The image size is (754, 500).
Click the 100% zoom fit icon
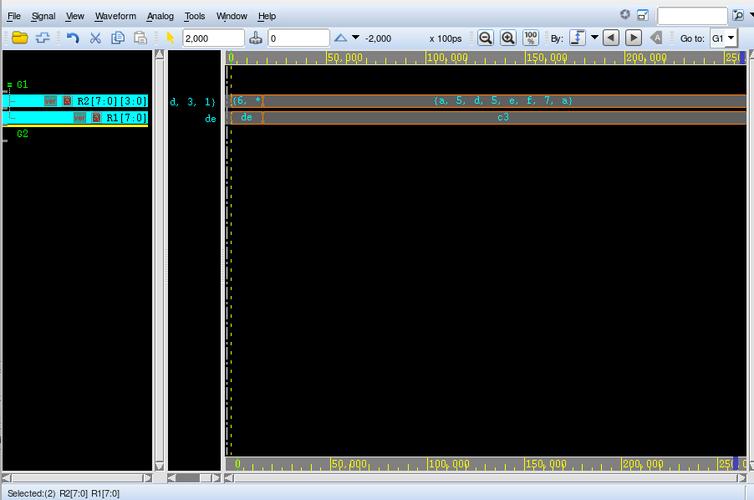coord(531,38)
